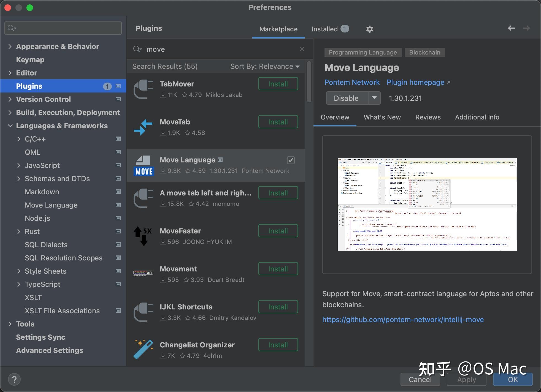541x392 pixels.
Task: Install the MoveTab plugin
Action: point(278,122)
